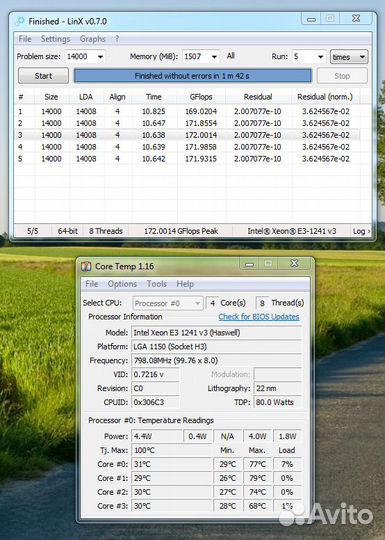Open the Settings menu in LinX
The height and width of the screenshot is (540, 385).
point(55,39)
